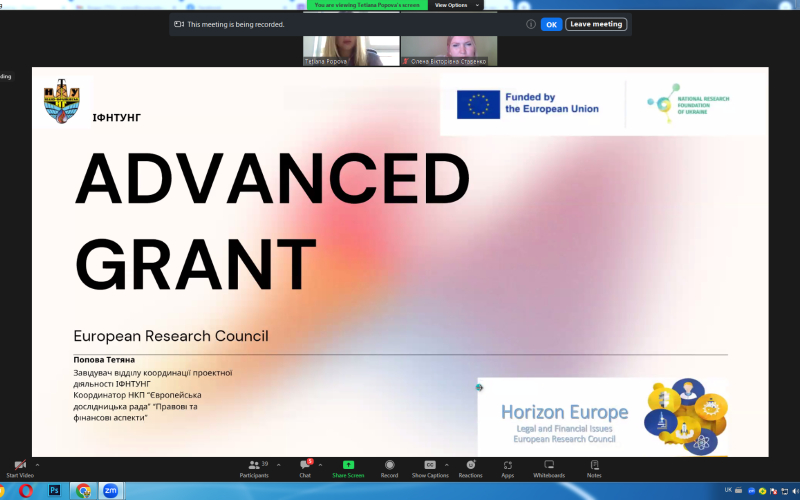Image resolution: width=800 pixels, height=500 pixels.
Task: Click the green Share Screen button
Action: click(348, 468)
